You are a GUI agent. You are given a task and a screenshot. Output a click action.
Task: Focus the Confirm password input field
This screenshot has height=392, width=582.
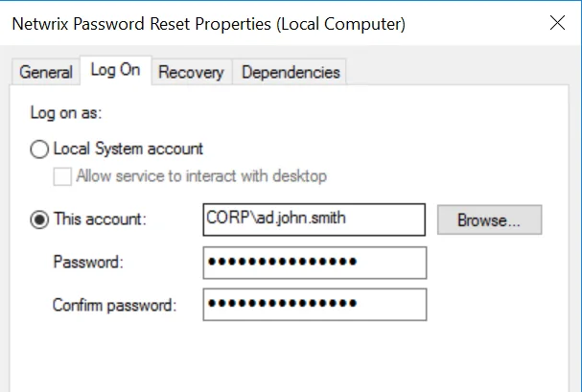314,305
